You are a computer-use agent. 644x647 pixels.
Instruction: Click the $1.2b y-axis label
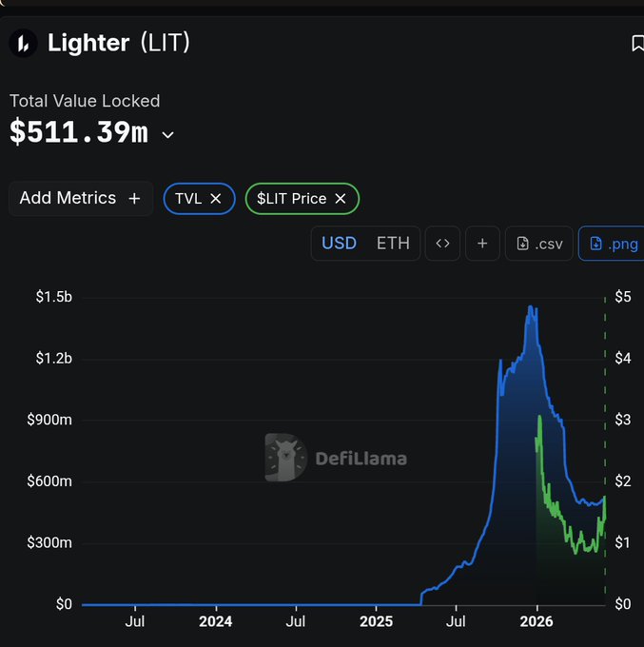(x=53, y=358)
